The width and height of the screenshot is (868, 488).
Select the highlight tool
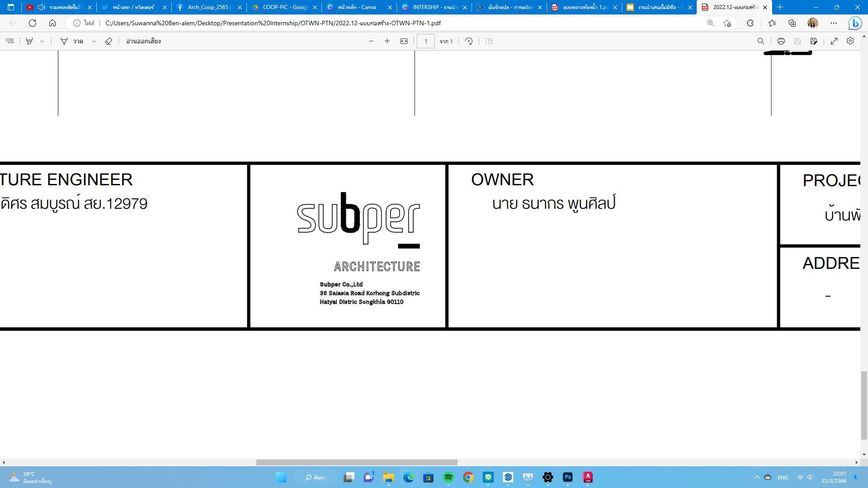(x=29, y=41)
